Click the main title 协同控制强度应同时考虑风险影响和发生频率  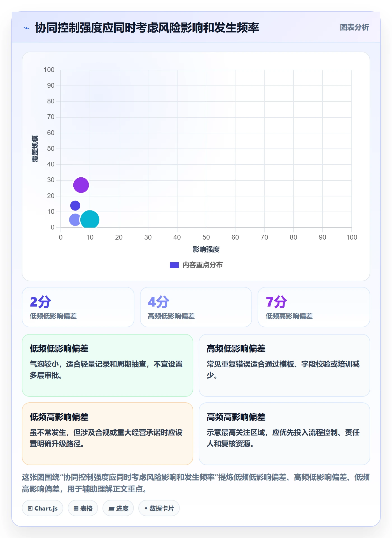coord(147,28)
